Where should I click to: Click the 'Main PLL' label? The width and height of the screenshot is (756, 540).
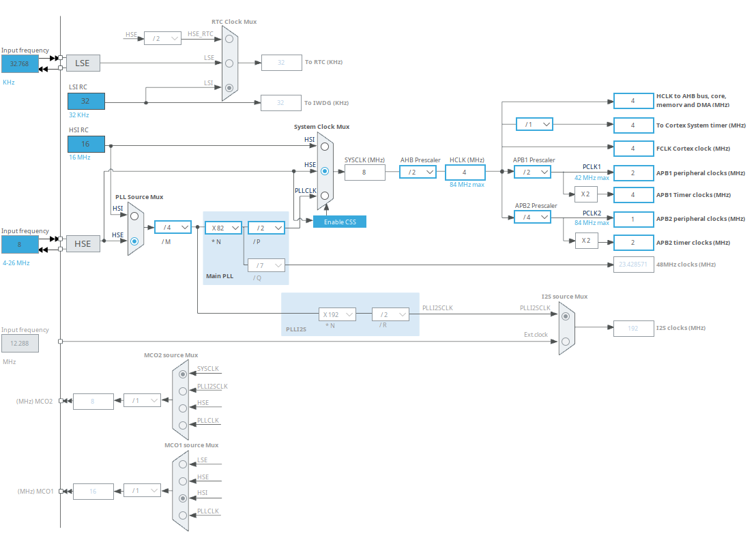[220, 276]
